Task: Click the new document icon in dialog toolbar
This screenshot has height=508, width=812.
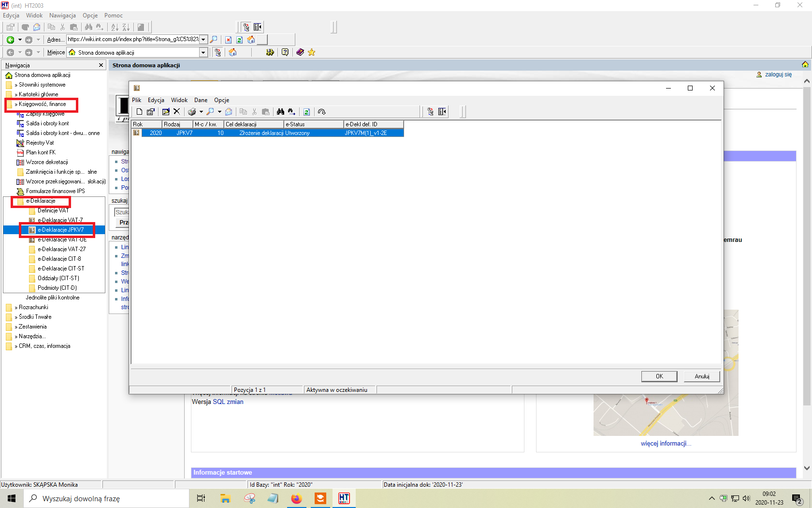Action: (x=139, y=112)
